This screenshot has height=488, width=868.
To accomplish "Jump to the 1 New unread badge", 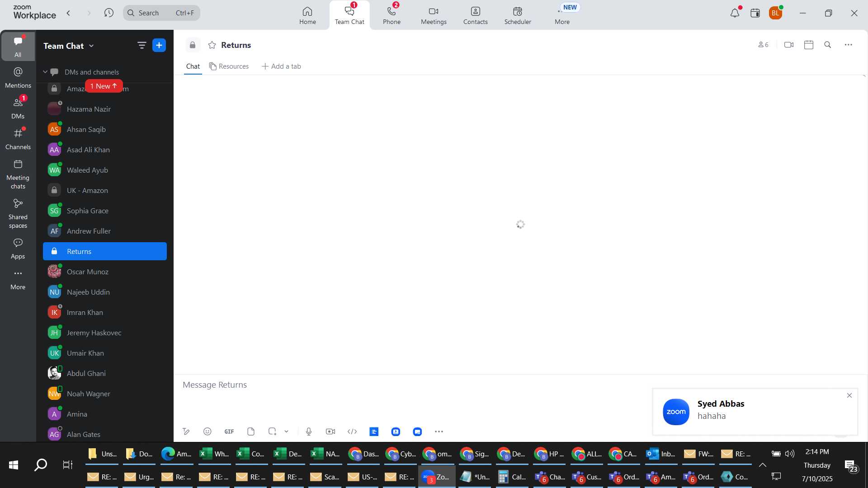I will click(104, 86).
